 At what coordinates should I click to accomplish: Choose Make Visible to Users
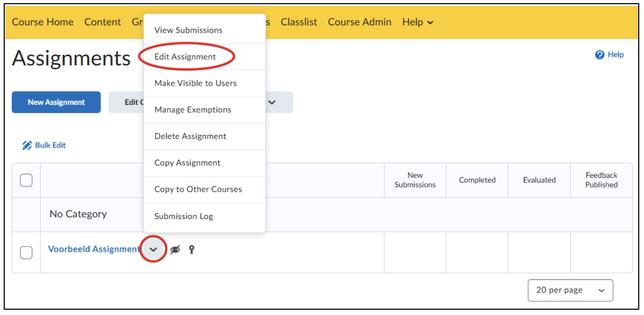(196, 83)
